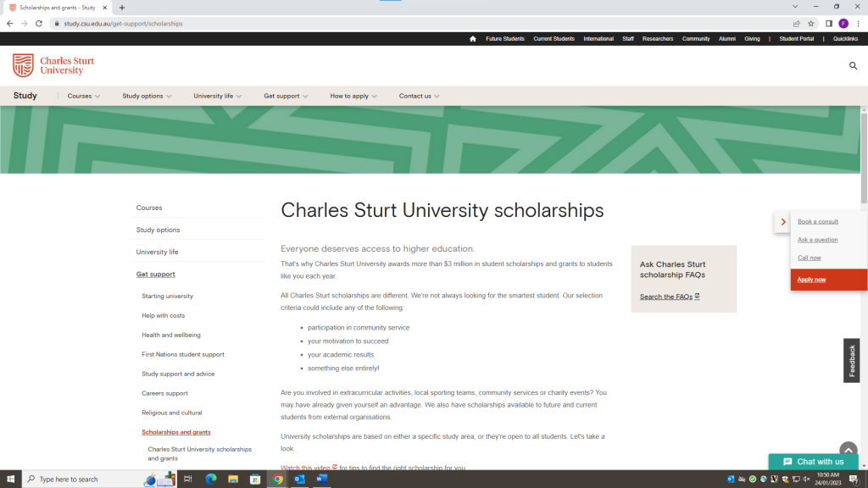Open the Chrome profile avatar
The image size is (868, 488).
point(843,24)
